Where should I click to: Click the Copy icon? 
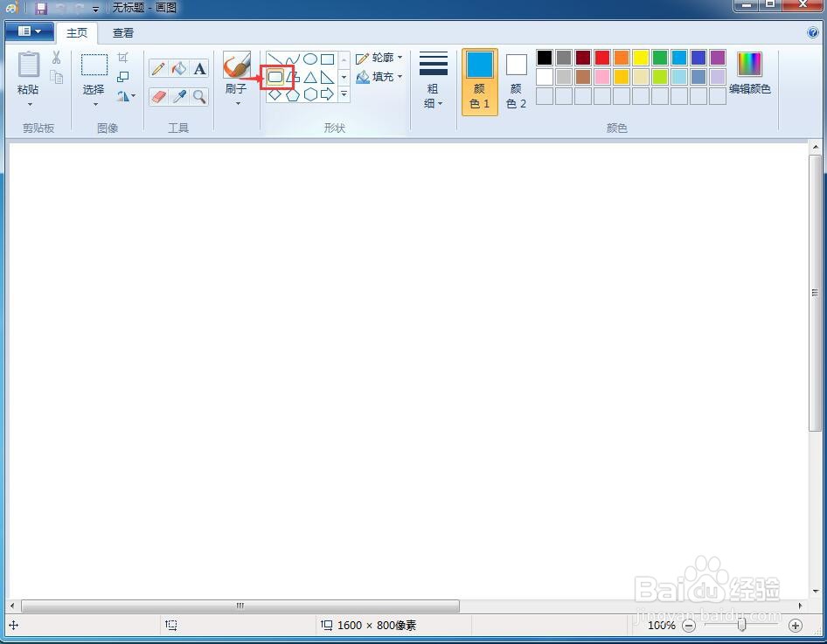pyautogui.click(x=57, y=77)
